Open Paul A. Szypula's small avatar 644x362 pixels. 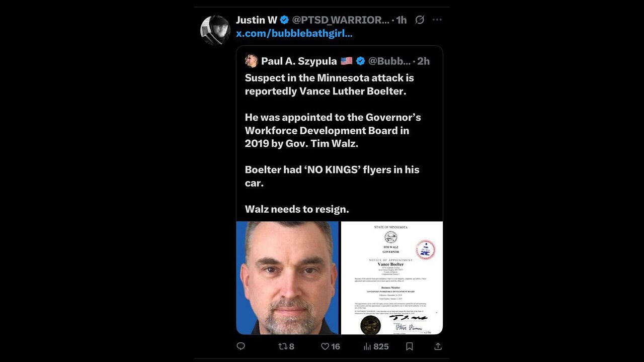click(x=252, y=61)
